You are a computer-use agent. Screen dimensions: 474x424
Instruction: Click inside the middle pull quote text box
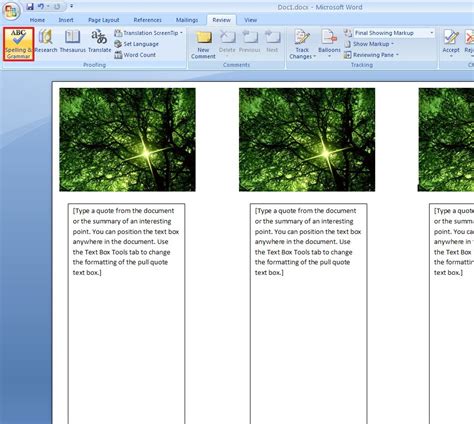[x=309, y=313]
